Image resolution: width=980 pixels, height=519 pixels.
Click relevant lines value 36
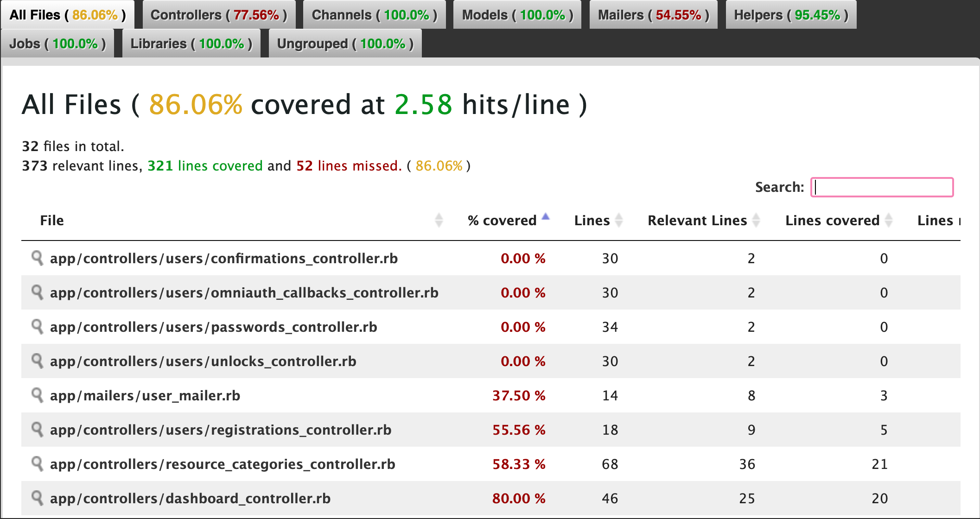pos(747,464)
